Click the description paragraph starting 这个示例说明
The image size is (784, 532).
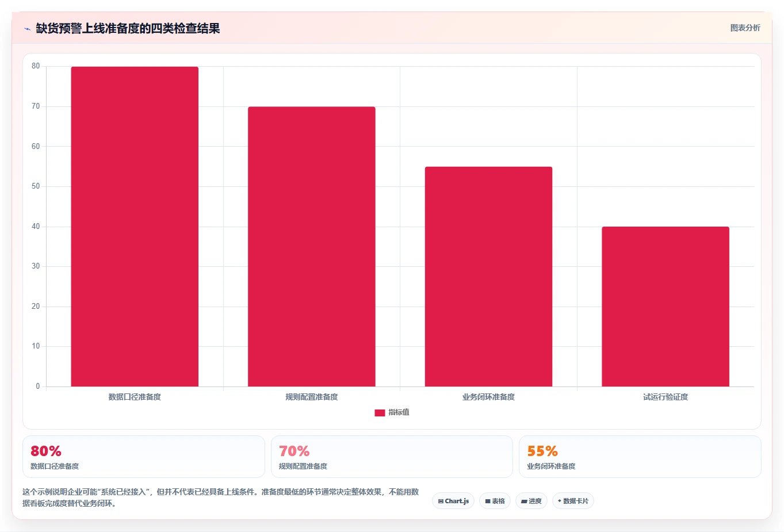tap(221, 497)
